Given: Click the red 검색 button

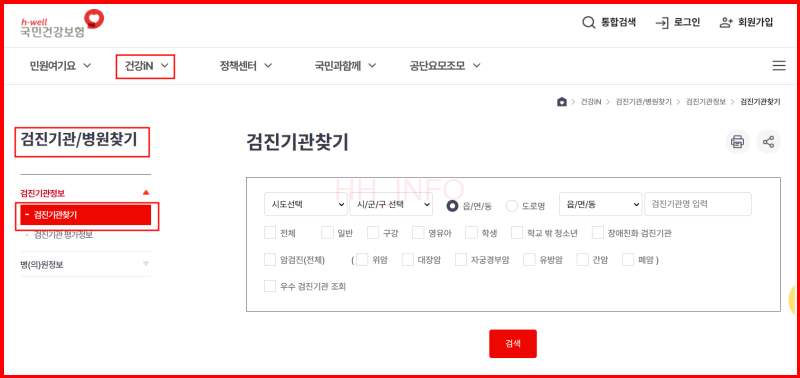Looking at the screenshot, I should (513, 344).
